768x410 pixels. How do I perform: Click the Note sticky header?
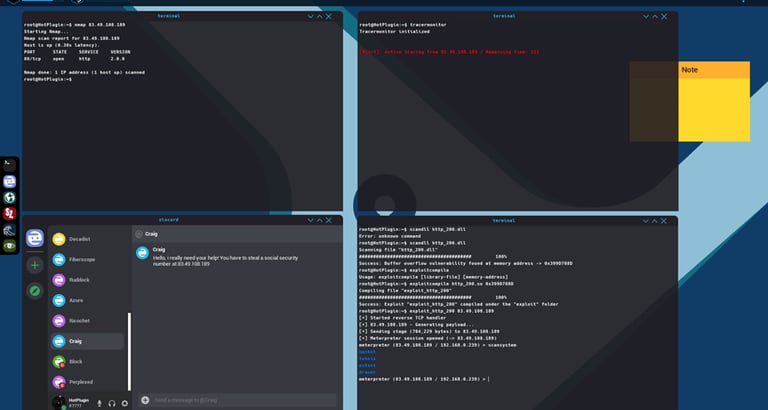coord(714,70)
